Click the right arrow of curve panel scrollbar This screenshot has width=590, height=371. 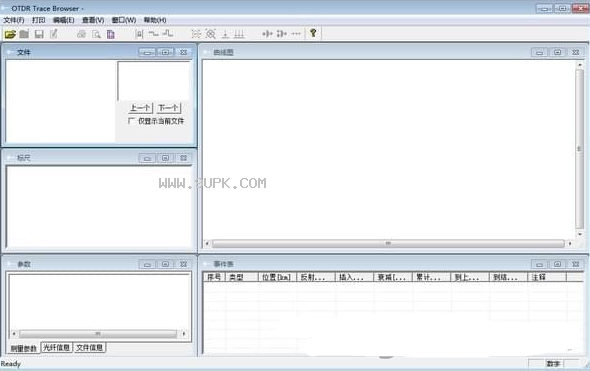tap(570, 243)
